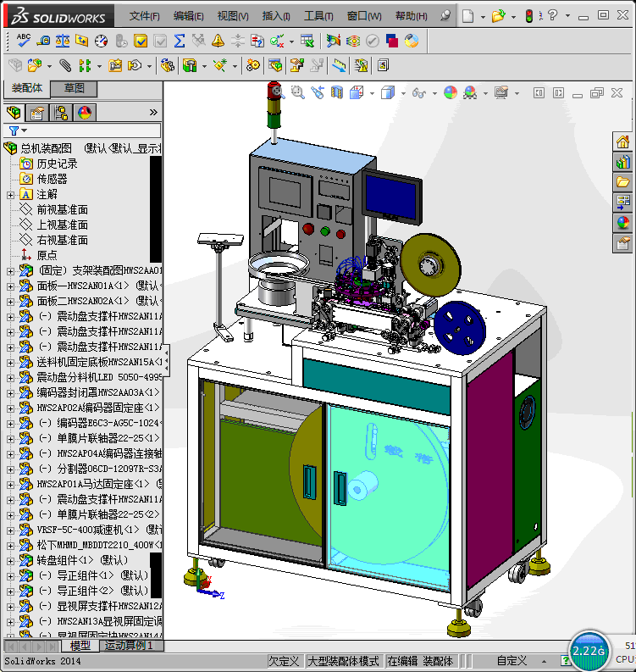
Task: Open the Section Properties tool
Action: (82, 41)
